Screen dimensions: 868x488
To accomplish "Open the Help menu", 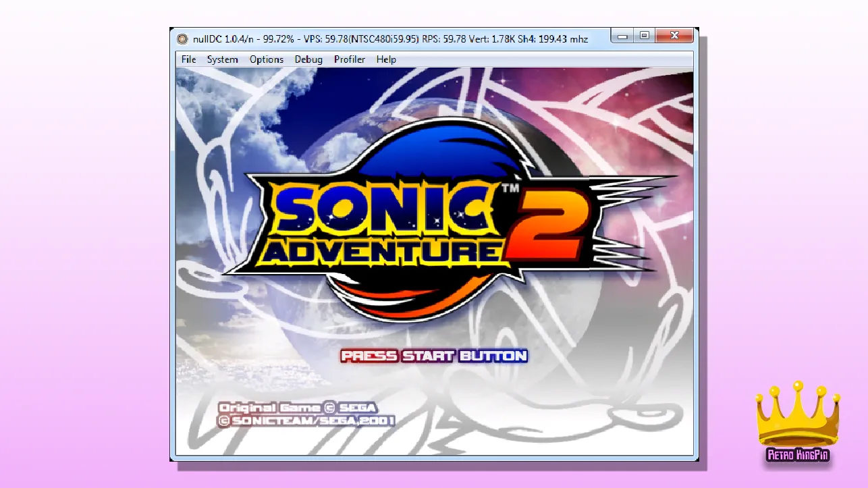I will pyautogui.click(x=386, y=59).
